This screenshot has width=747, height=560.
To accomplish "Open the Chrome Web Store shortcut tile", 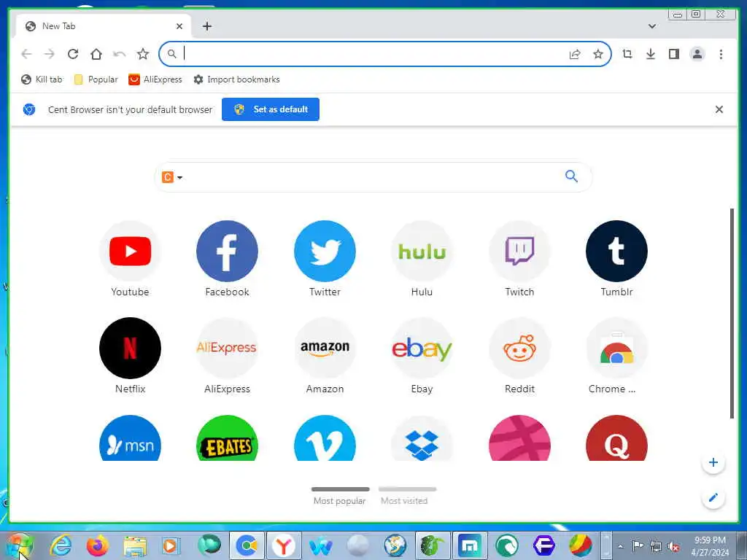I will 616,356.
